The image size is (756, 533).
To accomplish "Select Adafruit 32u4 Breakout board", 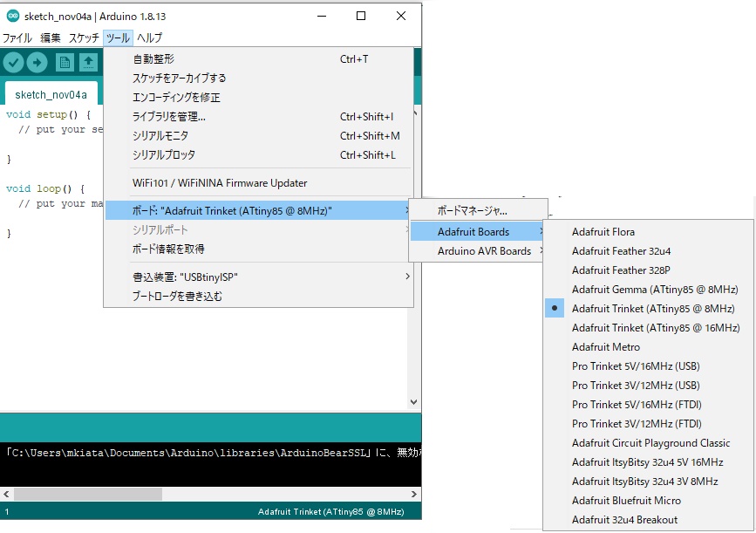I will [649, 520].
